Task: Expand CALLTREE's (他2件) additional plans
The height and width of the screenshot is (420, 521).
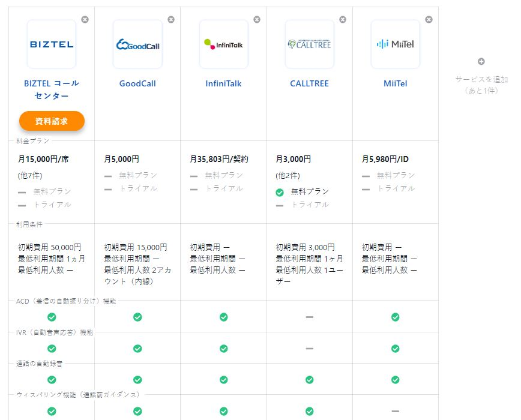Action: tap(288, 176)
